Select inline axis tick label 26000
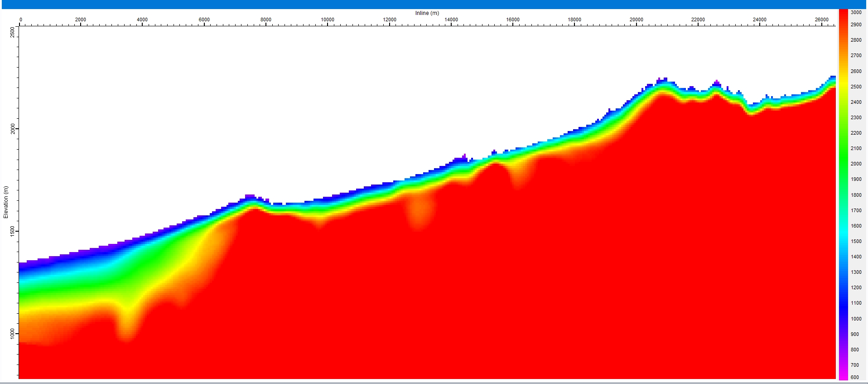Viewport: 868px width, 384px height. [x=822, y=20]
